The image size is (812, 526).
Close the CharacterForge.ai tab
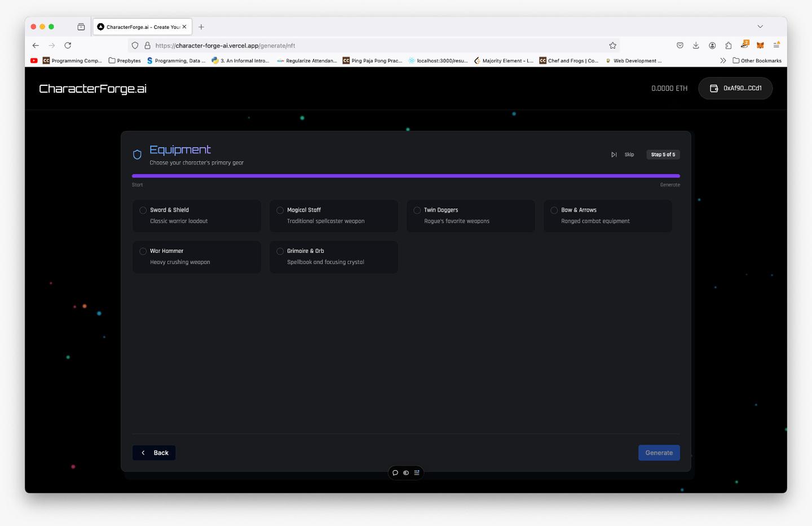184,27
